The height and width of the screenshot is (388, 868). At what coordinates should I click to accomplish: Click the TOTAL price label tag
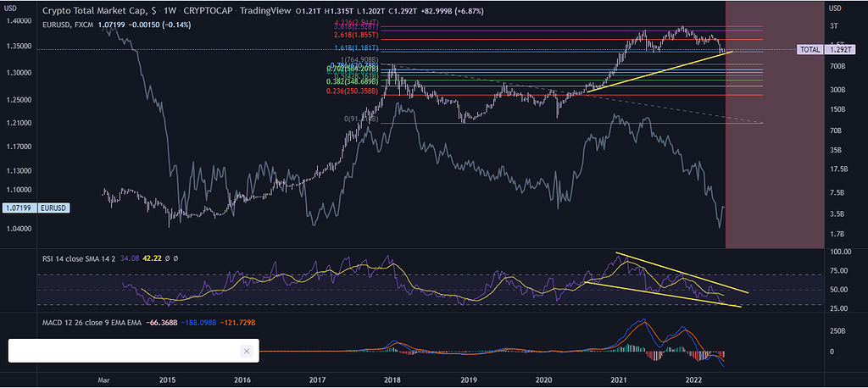pyautogui.click(x=810, y=50)
